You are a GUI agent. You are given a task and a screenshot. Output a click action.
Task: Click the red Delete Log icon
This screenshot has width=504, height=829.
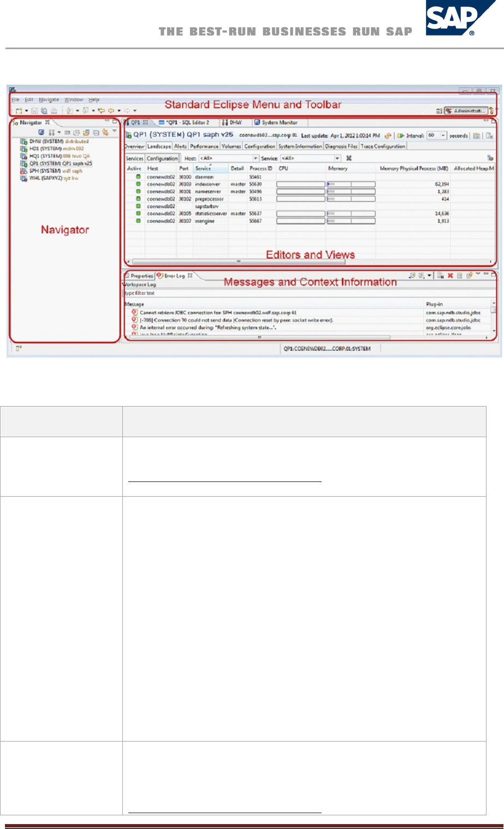click(x=450, y=276)
